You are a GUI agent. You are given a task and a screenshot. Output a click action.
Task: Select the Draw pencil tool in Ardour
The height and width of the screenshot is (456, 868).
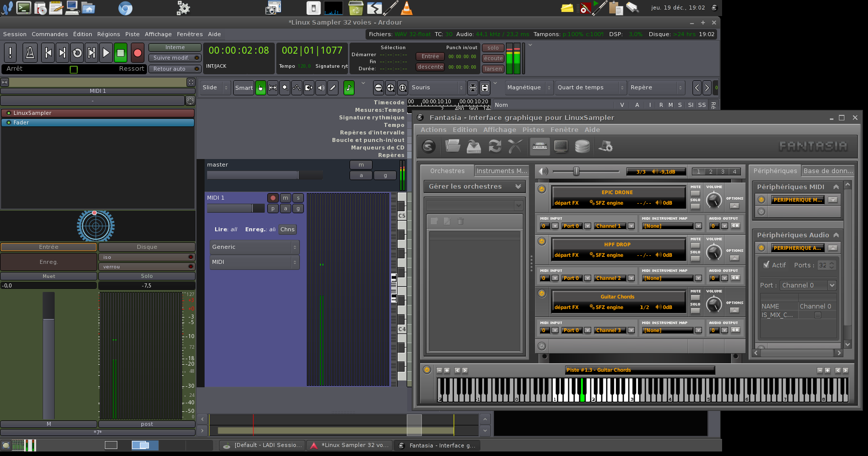pos(333,88)
